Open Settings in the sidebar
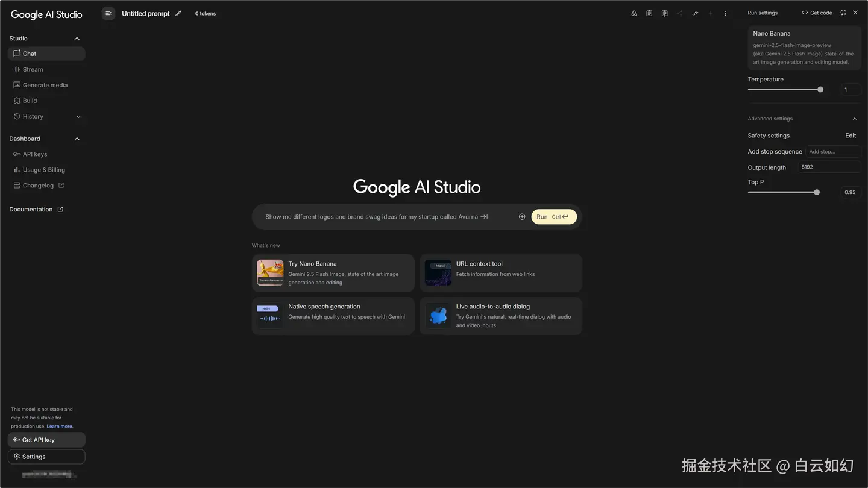Image resolution: width=868 pixels, height=488 pixels. [46, 457]
